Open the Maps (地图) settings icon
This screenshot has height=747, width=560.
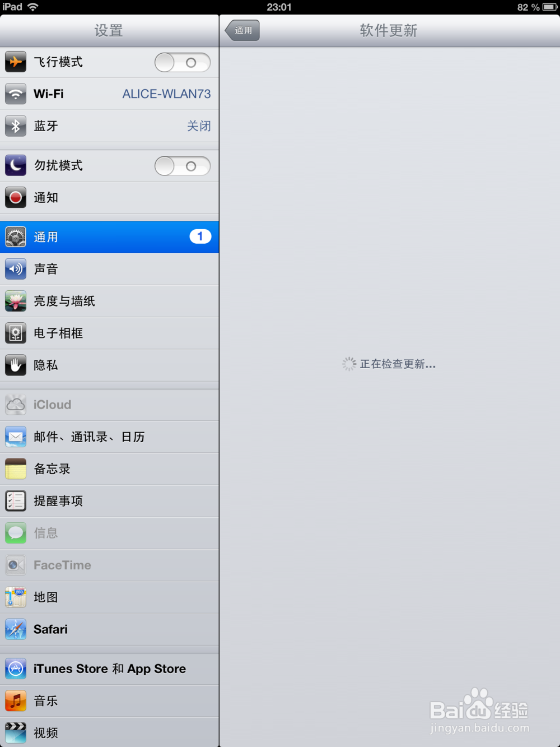[x=15, y=597]
